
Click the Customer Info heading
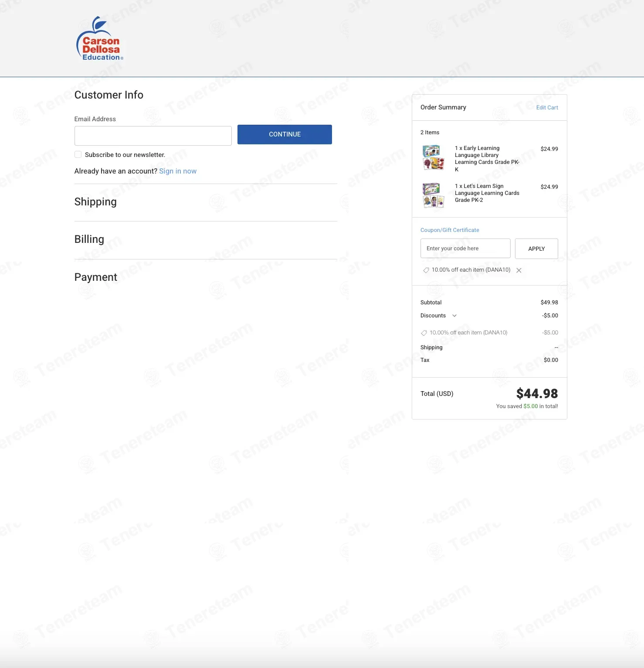(109, 95)
